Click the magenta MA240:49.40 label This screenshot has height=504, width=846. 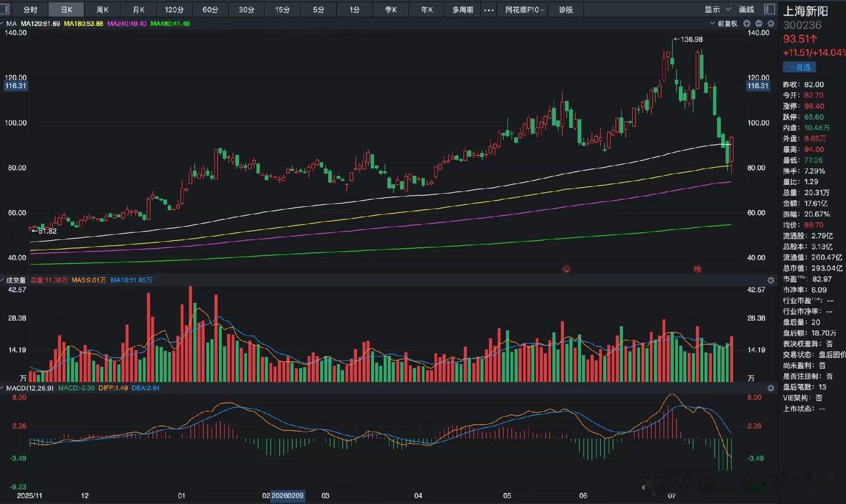pos(127,23)
